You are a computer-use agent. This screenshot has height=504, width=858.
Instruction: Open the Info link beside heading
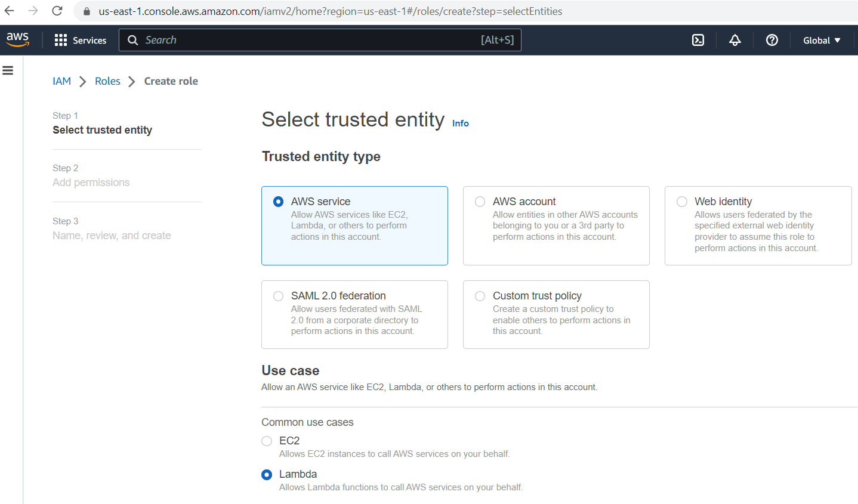point(460,123)
